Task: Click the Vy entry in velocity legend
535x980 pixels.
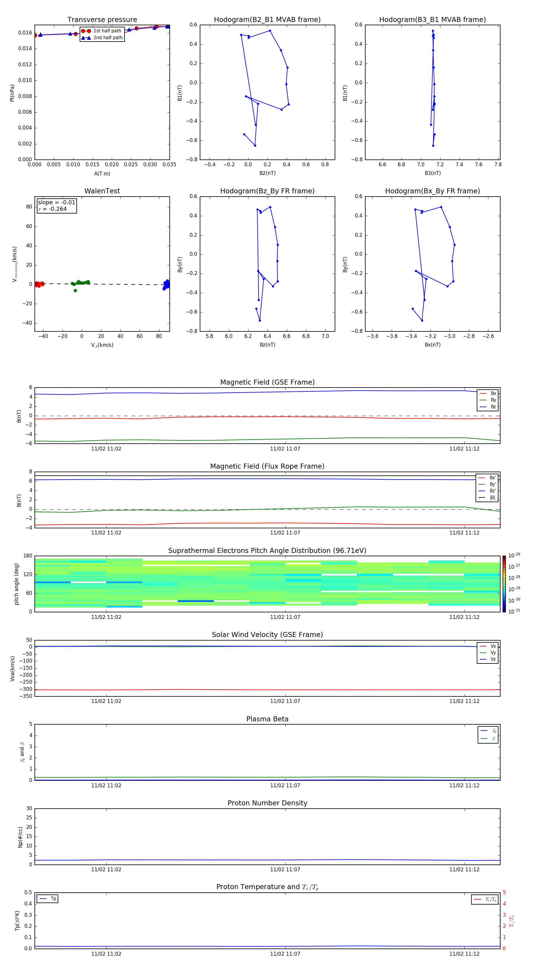Action: 488,652
